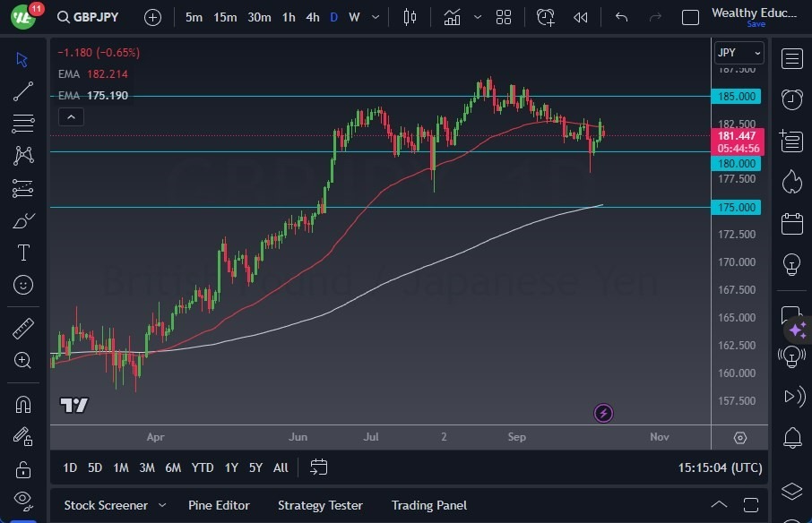Click the Save layout link
This screenshot has height=523, width=812.
[757, 24]
